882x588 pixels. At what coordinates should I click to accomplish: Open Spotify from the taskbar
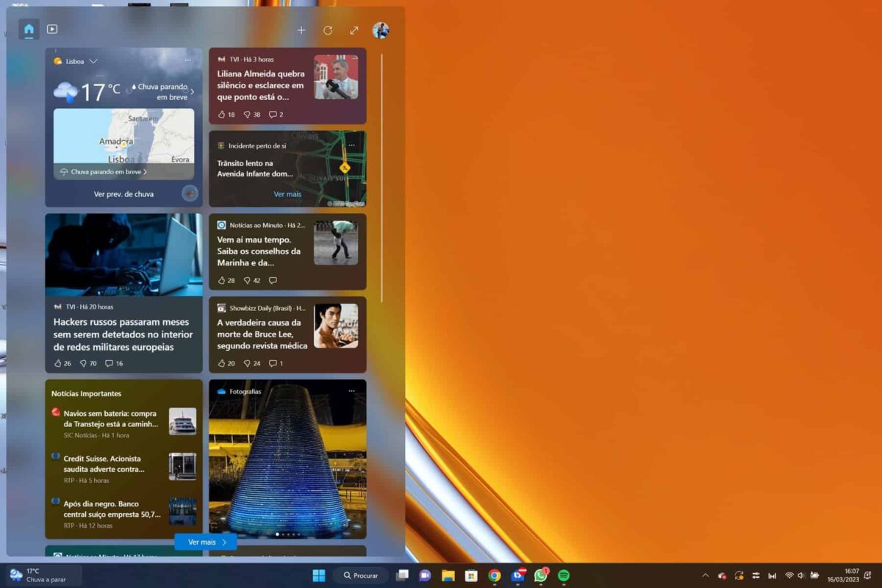tap(564, 576)
